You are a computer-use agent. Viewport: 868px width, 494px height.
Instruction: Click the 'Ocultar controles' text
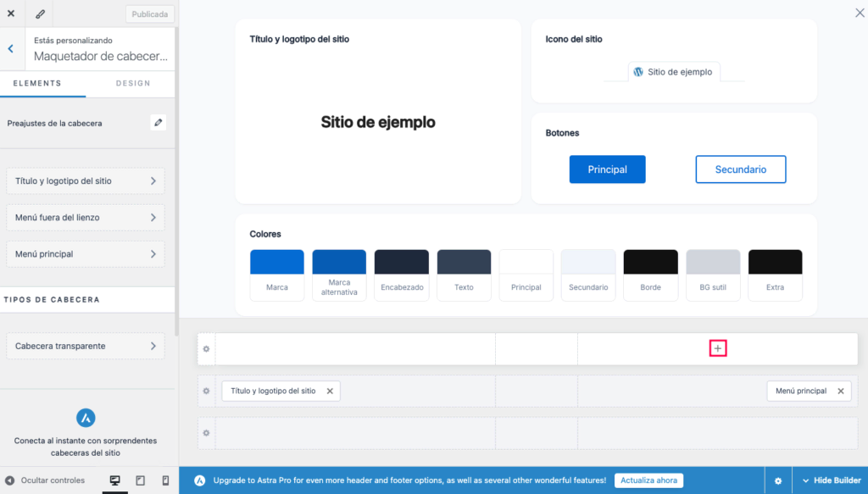[x=53, y=480]
